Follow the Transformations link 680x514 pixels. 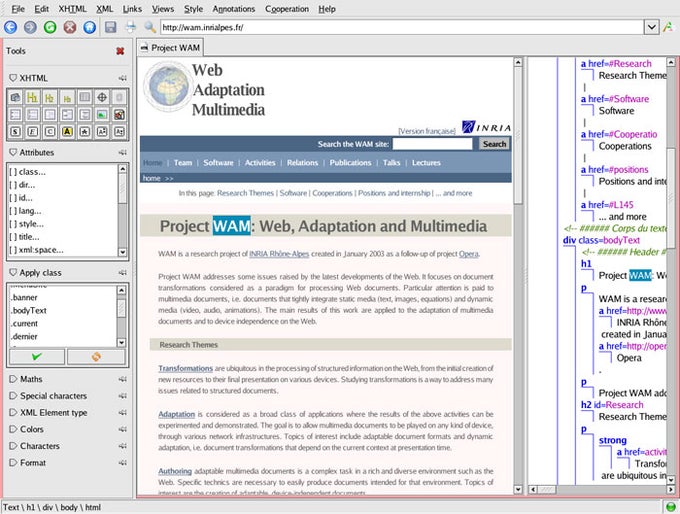185,368
